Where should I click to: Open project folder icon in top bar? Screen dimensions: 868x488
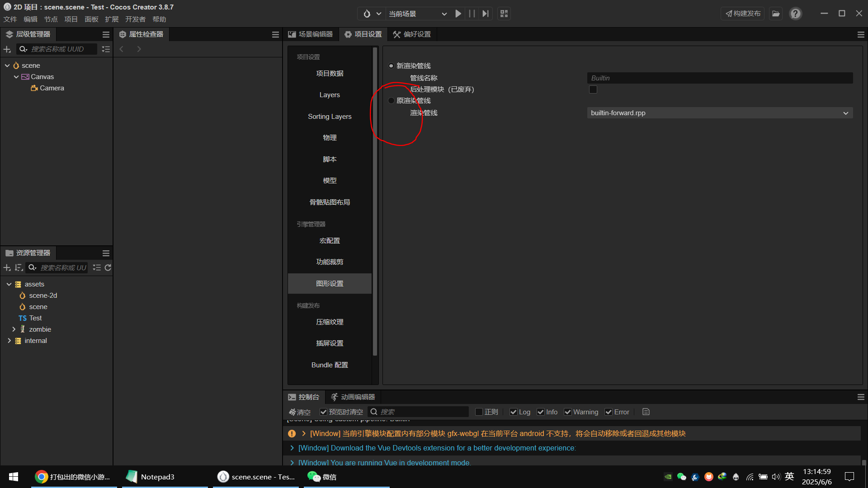click(x=776, y=14)
